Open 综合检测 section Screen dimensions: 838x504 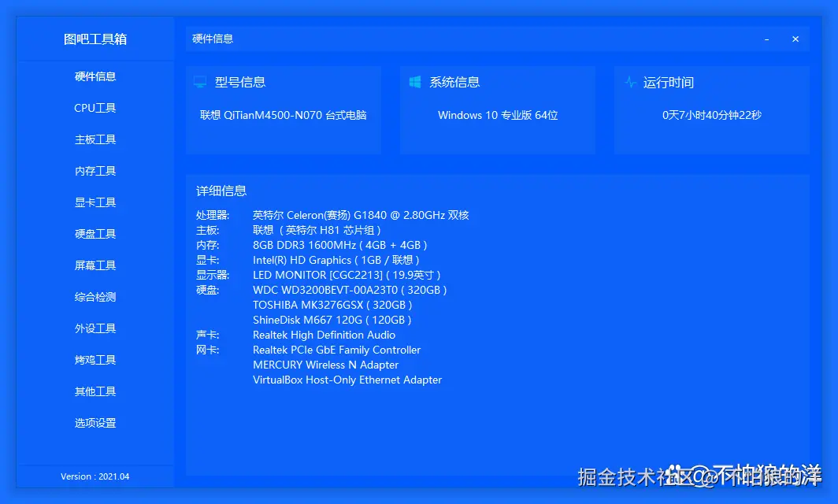tap(95, 297)
